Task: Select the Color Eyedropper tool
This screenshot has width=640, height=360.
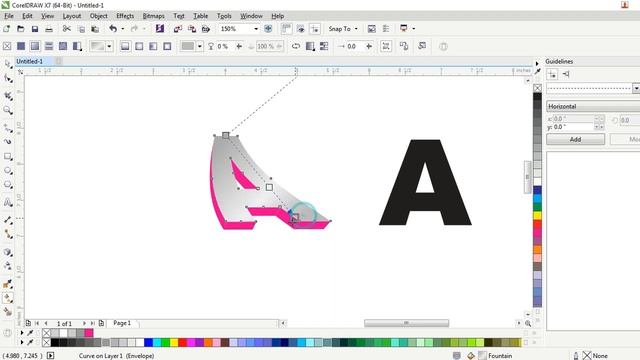Action: 8,284
